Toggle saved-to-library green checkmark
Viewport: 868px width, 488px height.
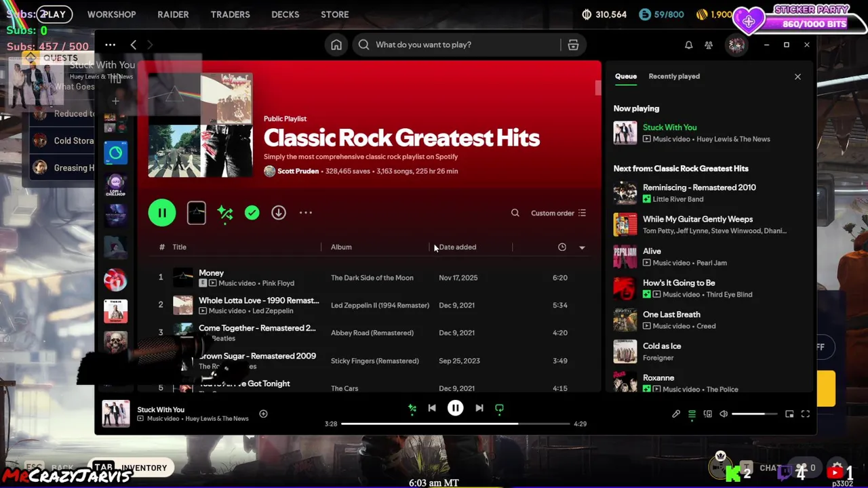pyautogui.click(x=252, y=213)
